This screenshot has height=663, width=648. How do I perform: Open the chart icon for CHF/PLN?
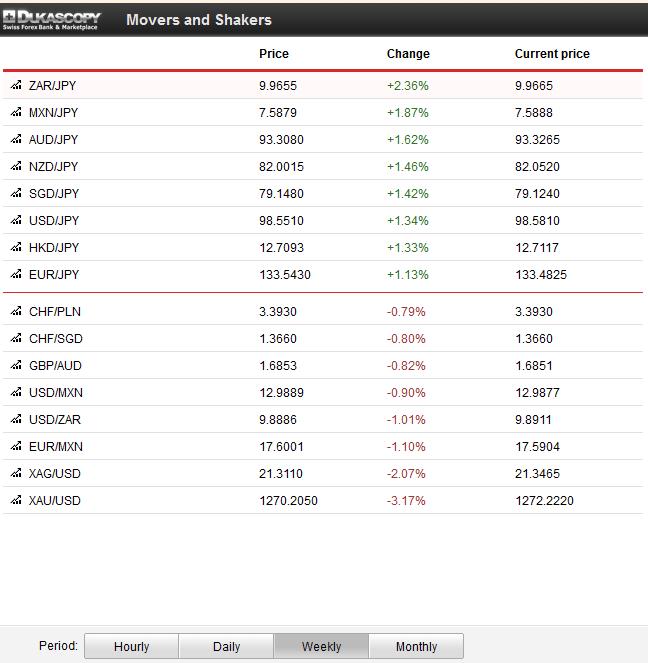click(x=16, y=312)
